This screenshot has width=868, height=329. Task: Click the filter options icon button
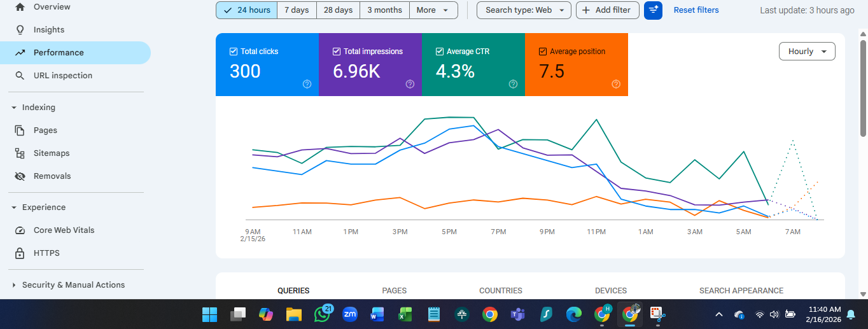click(x=653, y=10)
